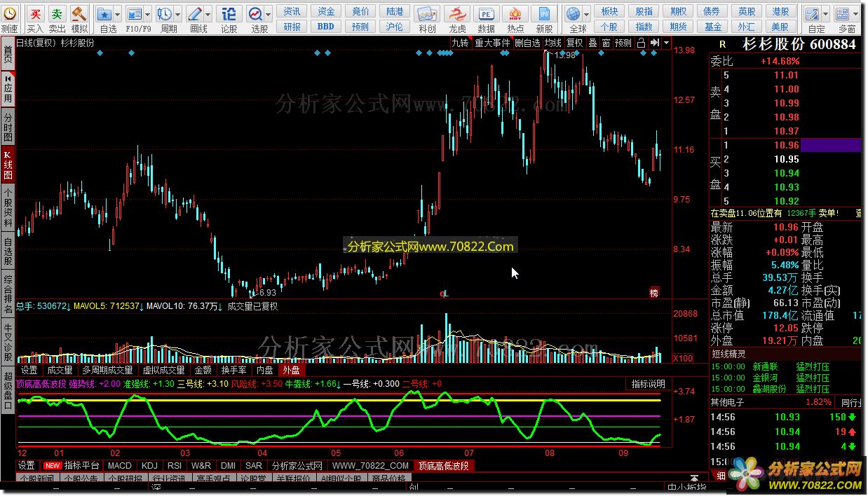Open the 板块 sectors button
868x496 pixels.
coord(610,11)
